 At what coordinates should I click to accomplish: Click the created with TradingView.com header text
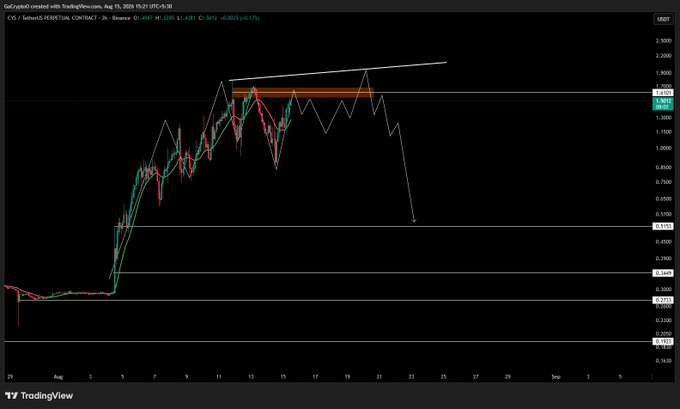pyautogui.click(x=68, y=7)
